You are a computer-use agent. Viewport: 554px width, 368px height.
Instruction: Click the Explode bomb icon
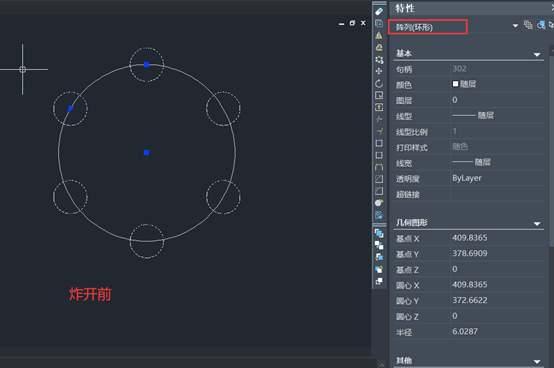click(x=379, y=203)
